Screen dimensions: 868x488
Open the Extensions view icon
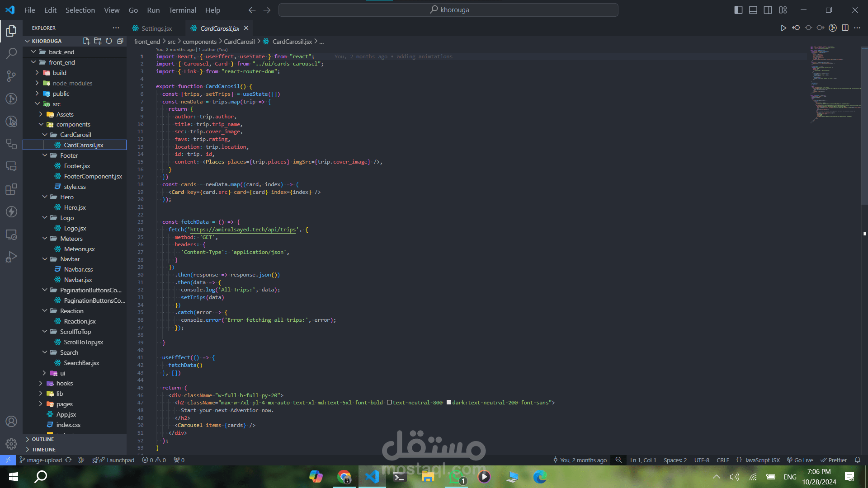[11, 189]
